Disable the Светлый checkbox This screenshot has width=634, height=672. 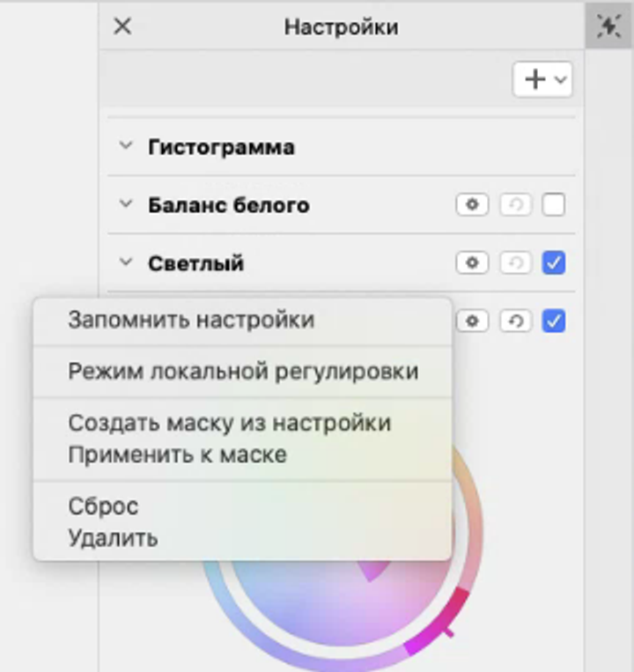coord(554,262)
